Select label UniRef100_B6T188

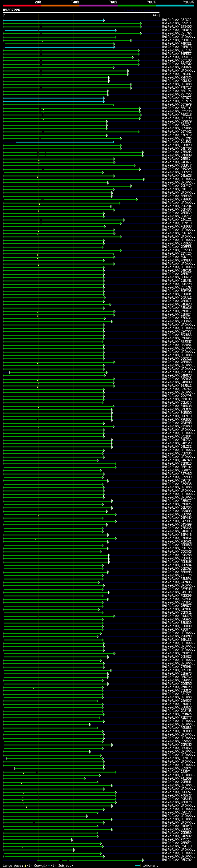click(177, 60)
